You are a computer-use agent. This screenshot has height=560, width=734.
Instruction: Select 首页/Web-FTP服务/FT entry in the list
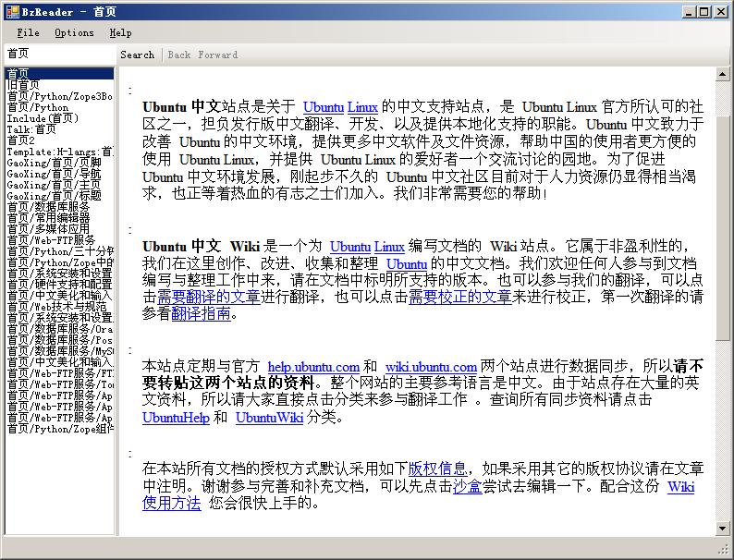(x=59, y=373)
